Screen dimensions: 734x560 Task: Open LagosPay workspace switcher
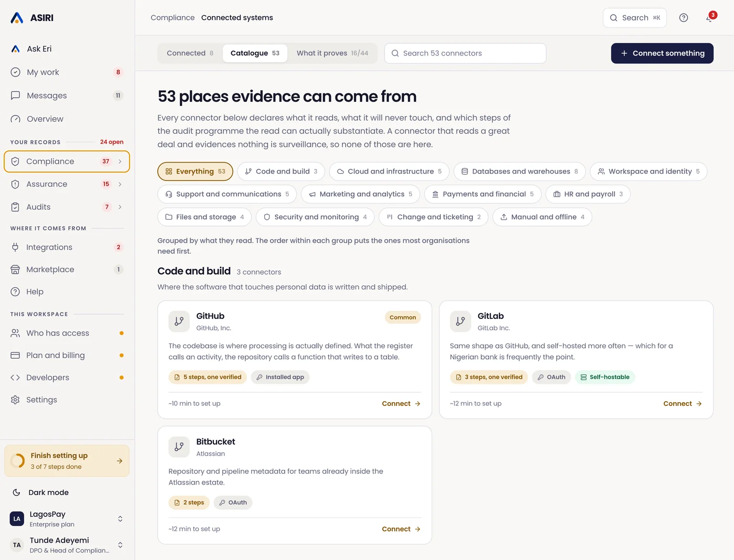[x=67, y=519]
